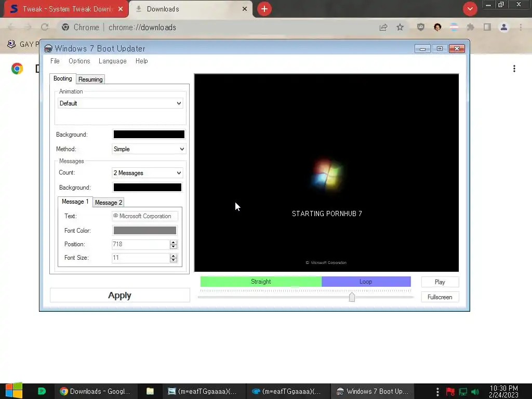Screen dimensions: 532x399
Task: Click the Position value field 718
Action: point(141,244)
